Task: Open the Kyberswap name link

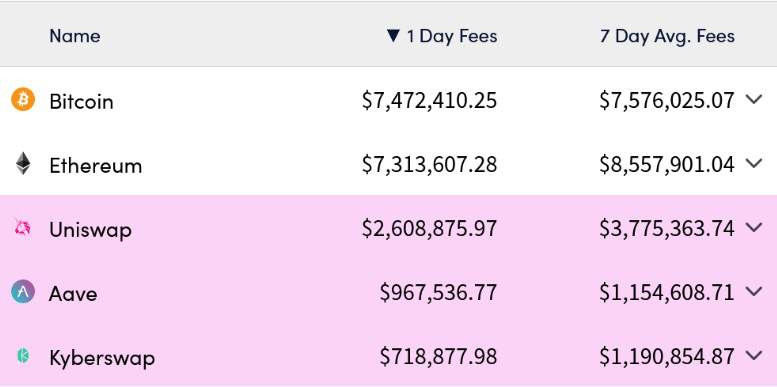Action: point(102,358)
